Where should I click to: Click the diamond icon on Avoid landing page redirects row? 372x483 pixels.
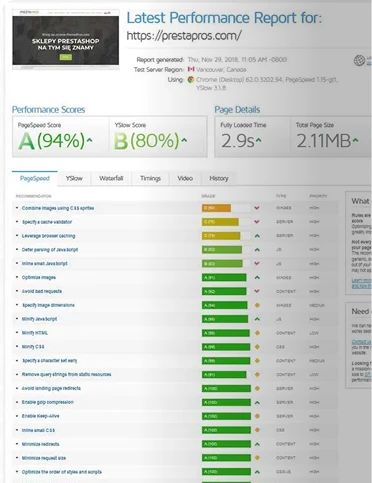(x=257, y=388)
